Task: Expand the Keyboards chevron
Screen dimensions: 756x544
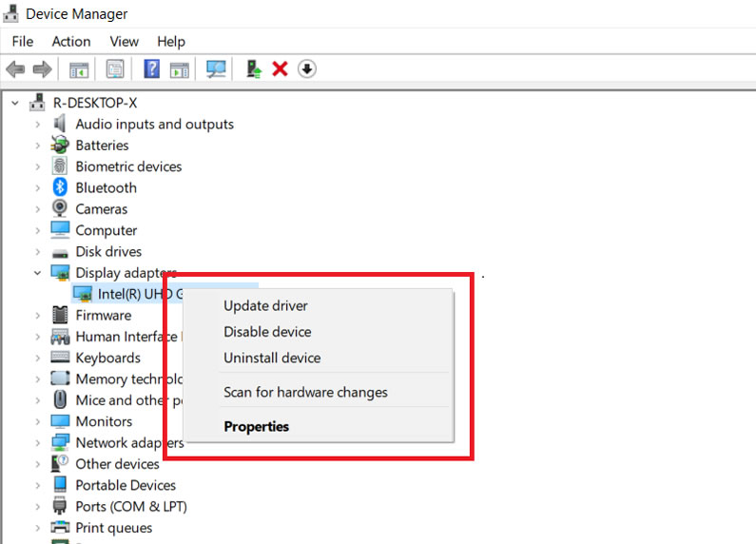Action: click(38, 358)
